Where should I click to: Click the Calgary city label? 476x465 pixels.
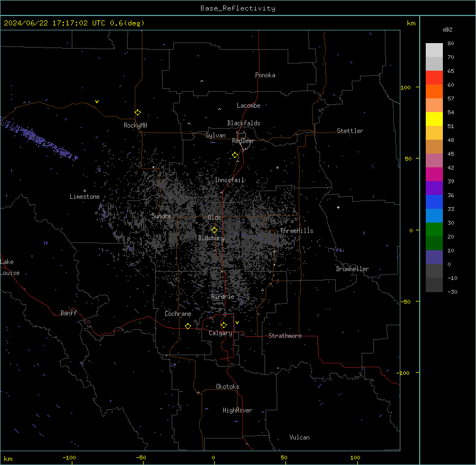coord(220,333)
